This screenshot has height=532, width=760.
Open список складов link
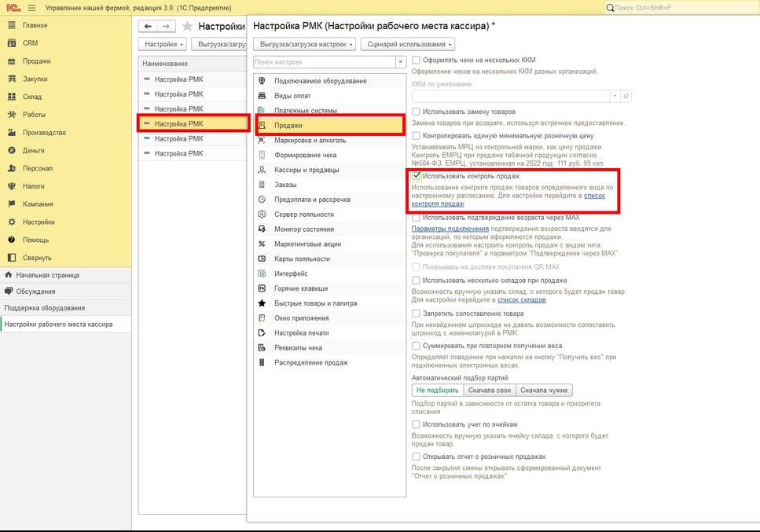[522, 300]
